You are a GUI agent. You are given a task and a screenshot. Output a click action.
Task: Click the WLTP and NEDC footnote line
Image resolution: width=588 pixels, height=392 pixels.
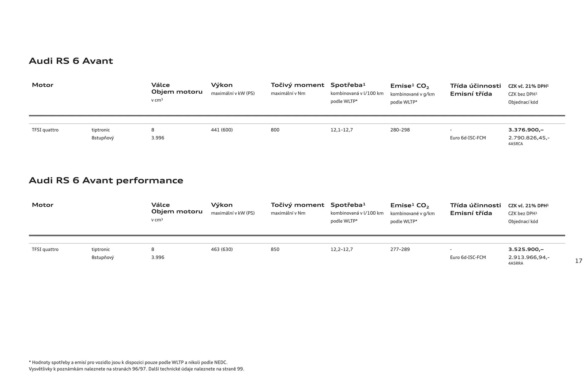[128, 363]
